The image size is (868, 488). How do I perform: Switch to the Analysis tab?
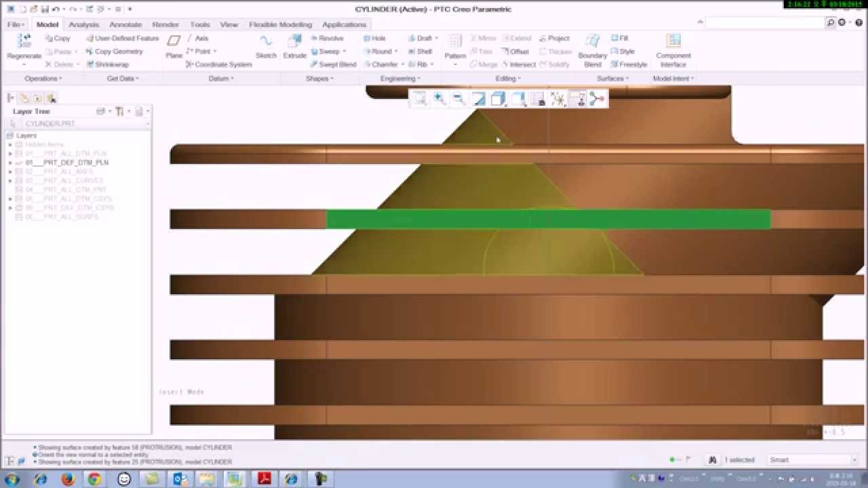[x=83, y=24]
